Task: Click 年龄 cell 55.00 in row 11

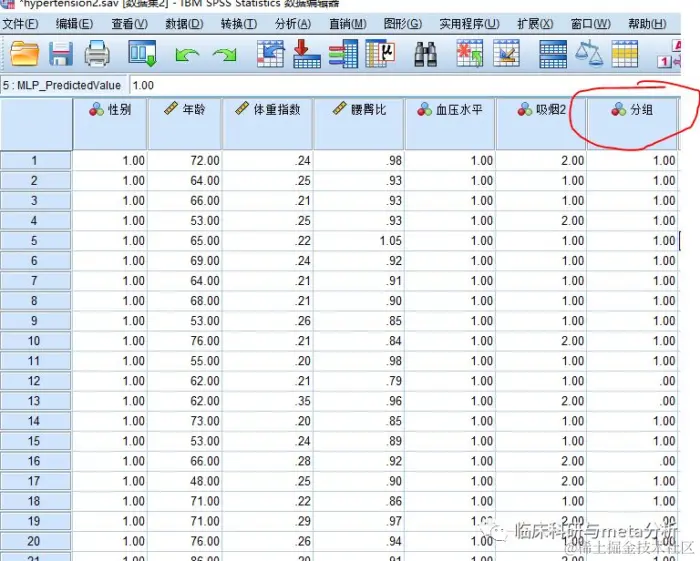Action: (x=185, y=361)
